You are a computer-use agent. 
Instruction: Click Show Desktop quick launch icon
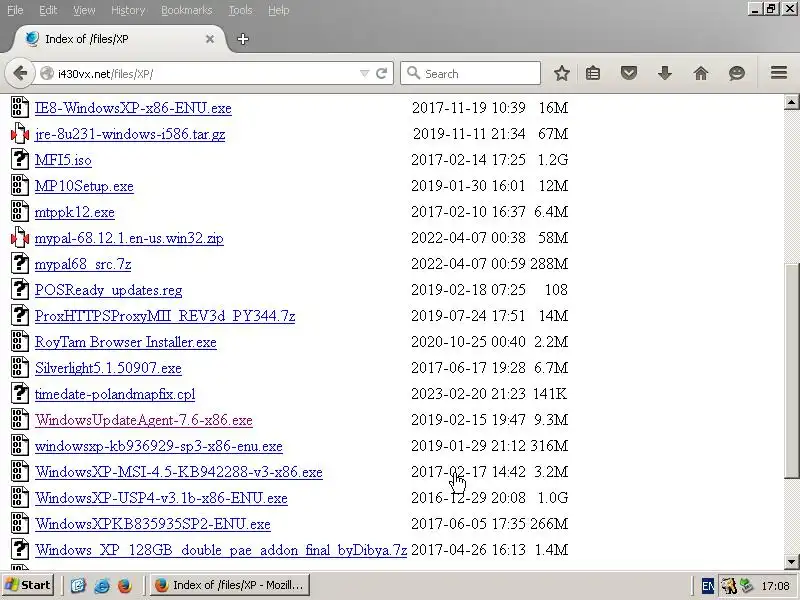(78, 585)
